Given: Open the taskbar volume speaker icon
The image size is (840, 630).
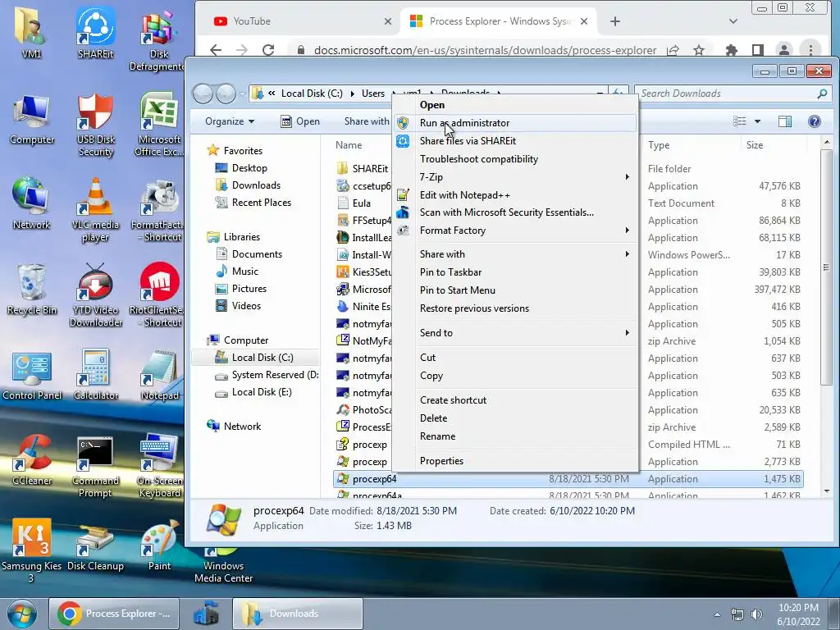Looking at the screenshot, I should pos(757,614).
